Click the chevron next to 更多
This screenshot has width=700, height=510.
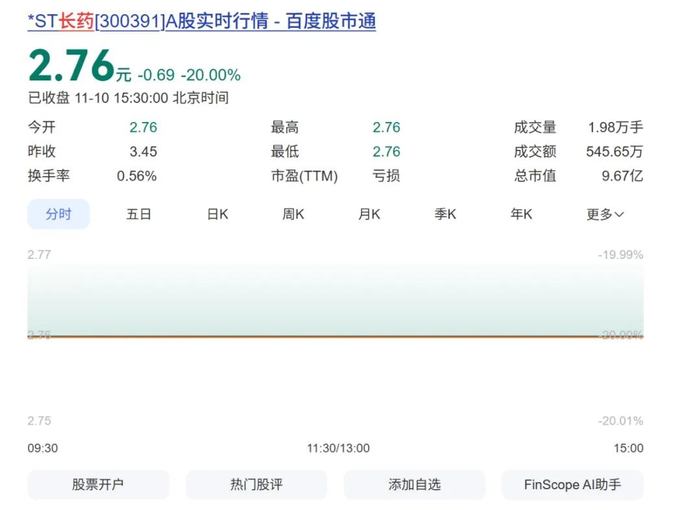pos(620,215)
